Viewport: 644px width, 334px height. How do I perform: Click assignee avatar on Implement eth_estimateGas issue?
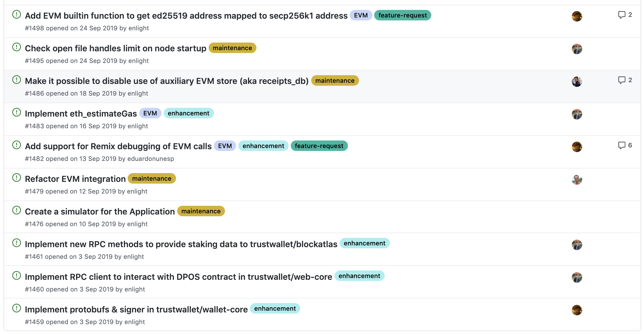tap(577, 114)
